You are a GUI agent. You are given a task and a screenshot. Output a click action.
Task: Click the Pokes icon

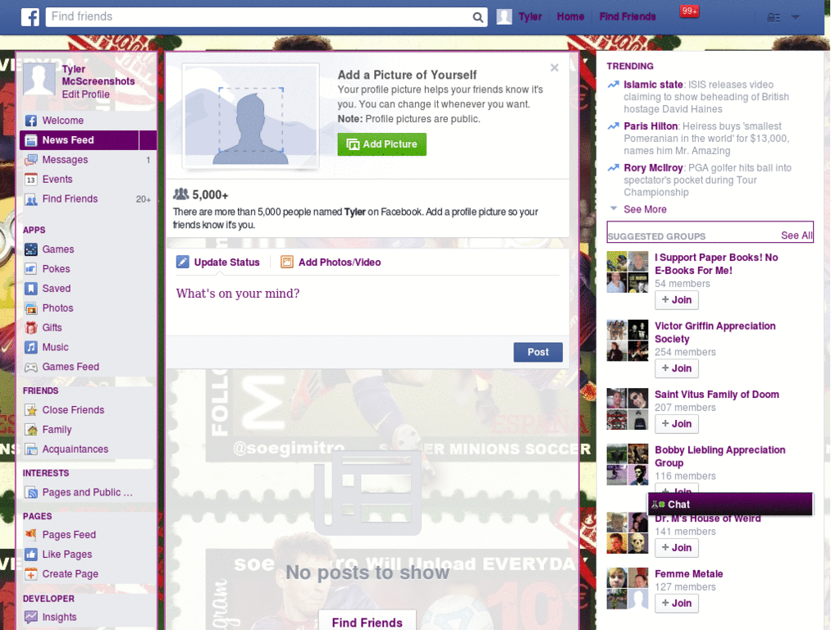tap(31, 269)
